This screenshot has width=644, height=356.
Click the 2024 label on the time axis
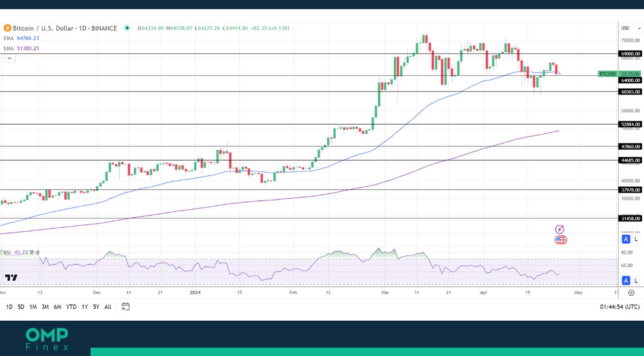click(195, 292)
